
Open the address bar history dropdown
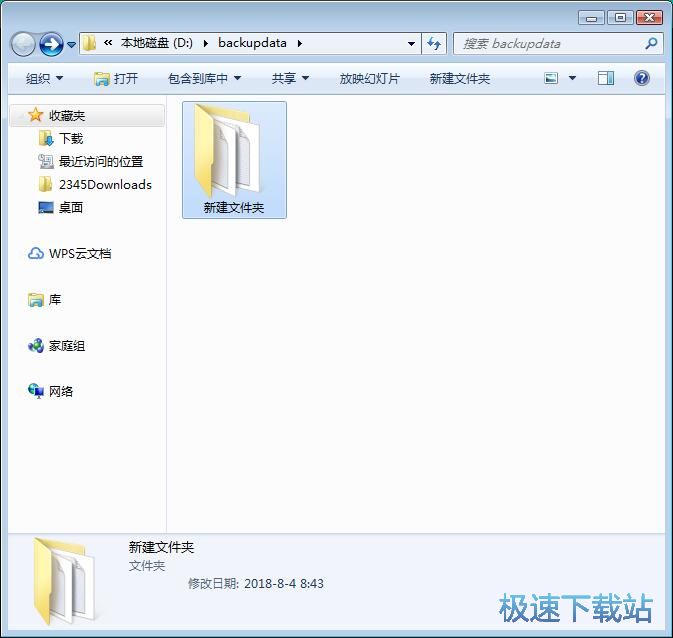tap(411, 44)
